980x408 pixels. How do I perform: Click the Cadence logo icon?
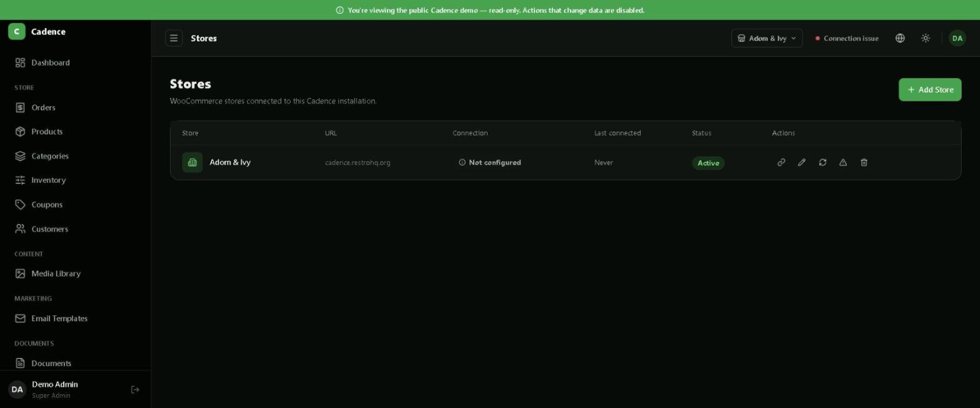pos(17,31)
